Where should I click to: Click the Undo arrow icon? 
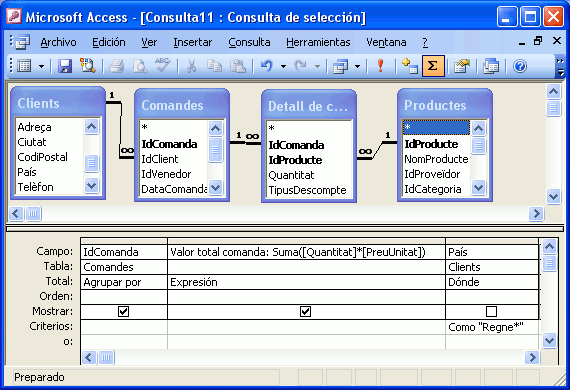(266, 66)
